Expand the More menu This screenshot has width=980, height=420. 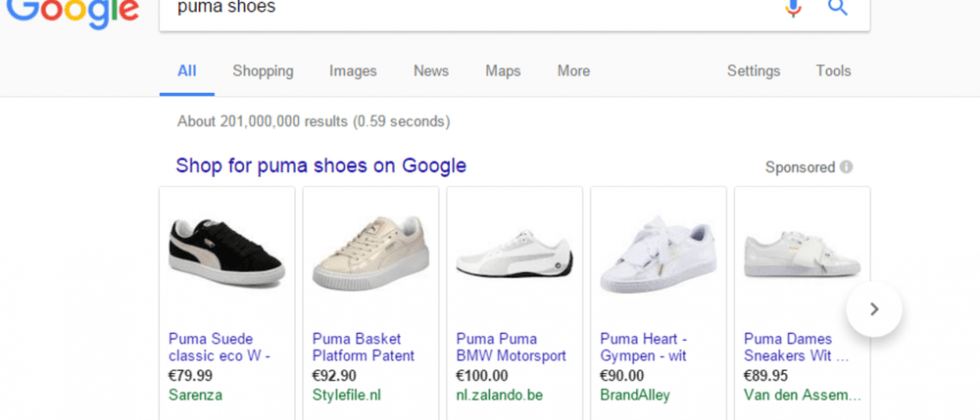[574, 71]
